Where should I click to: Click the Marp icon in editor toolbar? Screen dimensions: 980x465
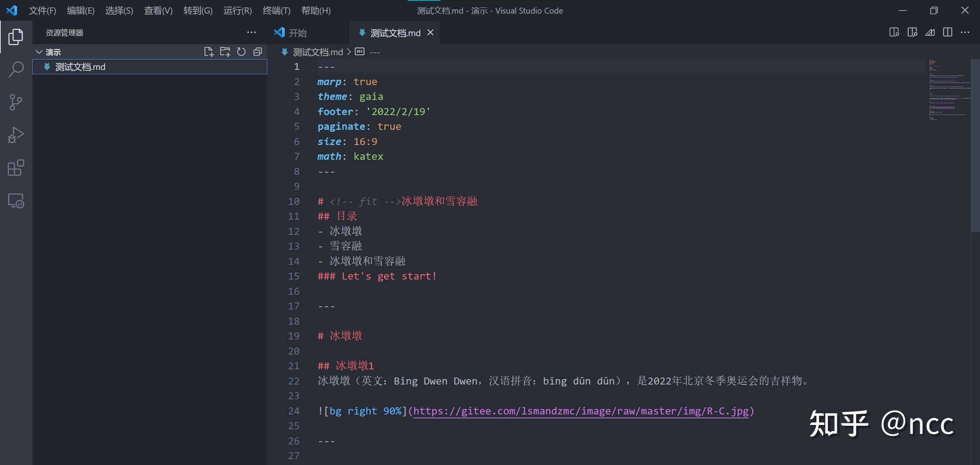coord(930,32)
